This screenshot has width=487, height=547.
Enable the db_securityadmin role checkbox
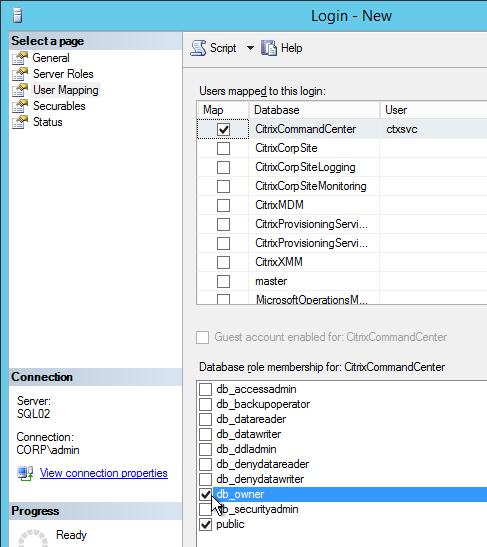click(x=205, y=509)
